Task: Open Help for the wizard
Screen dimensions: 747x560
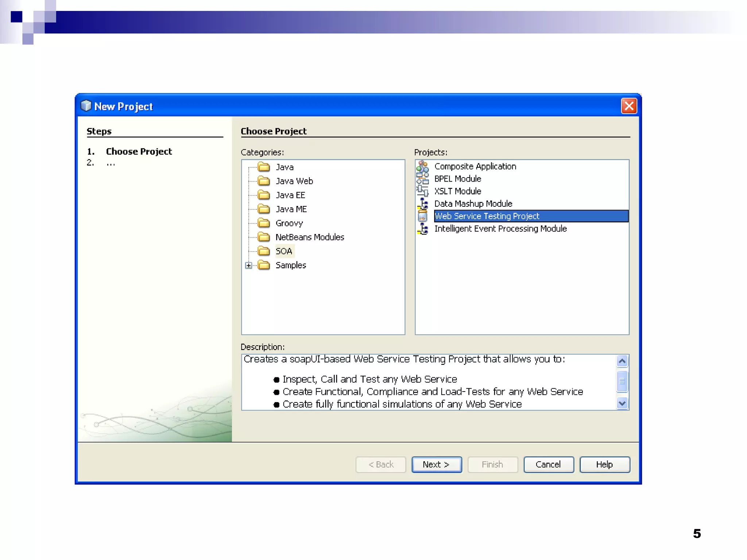Action: (x=604, y=464)
